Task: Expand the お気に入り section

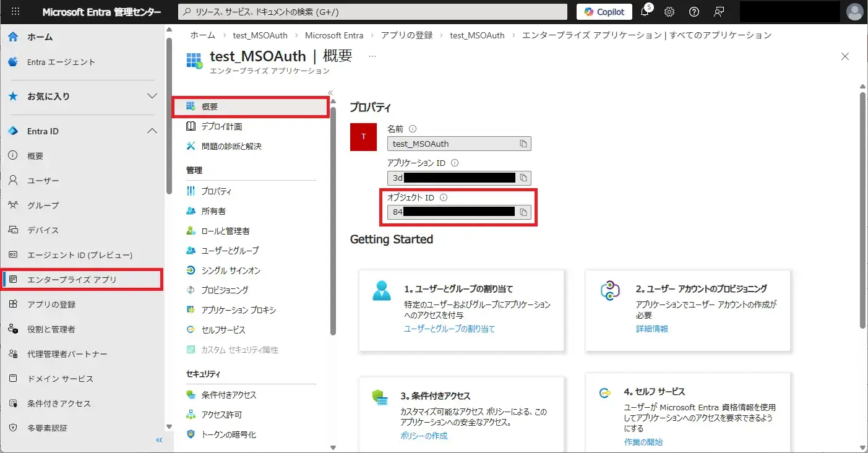Action: (x=152, y=97)
